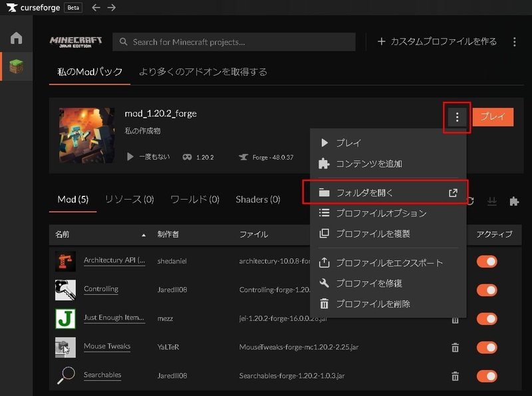Choose プロファイルオプション in the menu
The image size is (532, 396).
tap(388, 213)
